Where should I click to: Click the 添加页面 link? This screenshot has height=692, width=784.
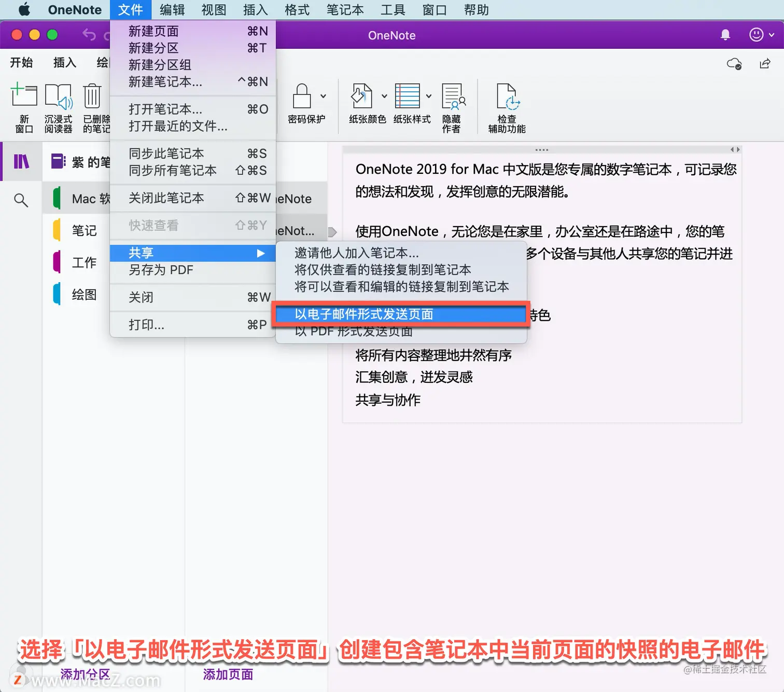(228, 674)
